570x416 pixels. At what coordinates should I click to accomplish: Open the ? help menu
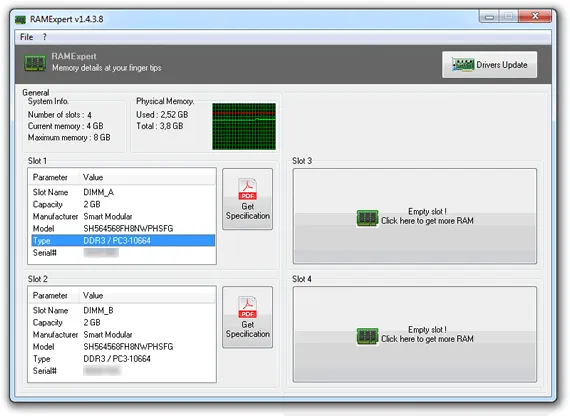pos(44,37)
